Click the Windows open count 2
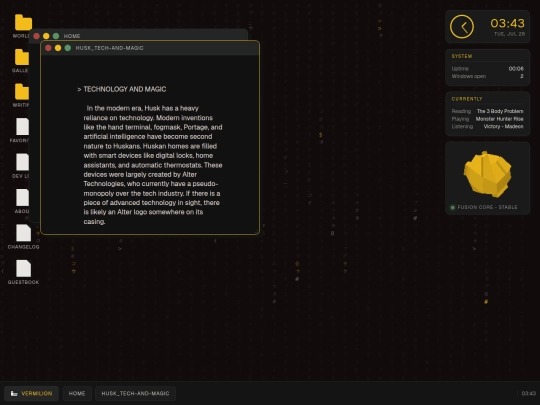This screenshot has width=540, height=405. (x=522, y=76)
